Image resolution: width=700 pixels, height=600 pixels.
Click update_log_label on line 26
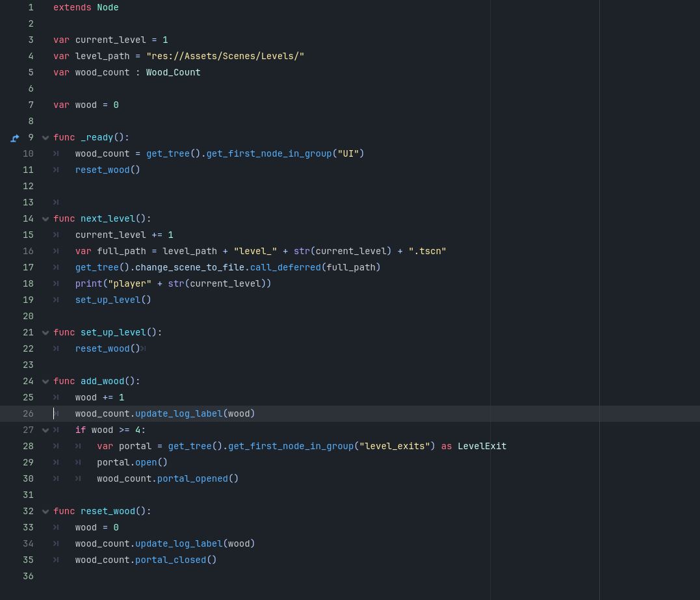pos(179,413)
